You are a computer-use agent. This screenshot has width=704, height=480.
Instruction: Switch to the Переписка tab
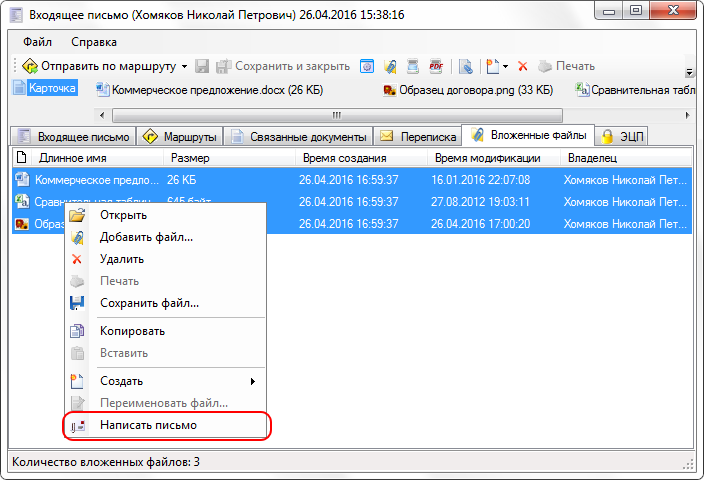pos(418,137)
